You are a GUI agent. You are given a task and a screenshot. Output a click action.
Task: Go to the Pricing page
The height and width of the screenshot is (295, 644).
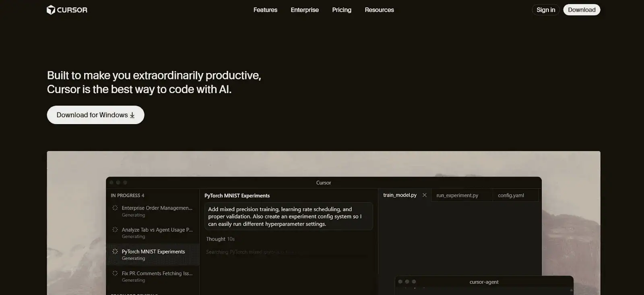342,10
